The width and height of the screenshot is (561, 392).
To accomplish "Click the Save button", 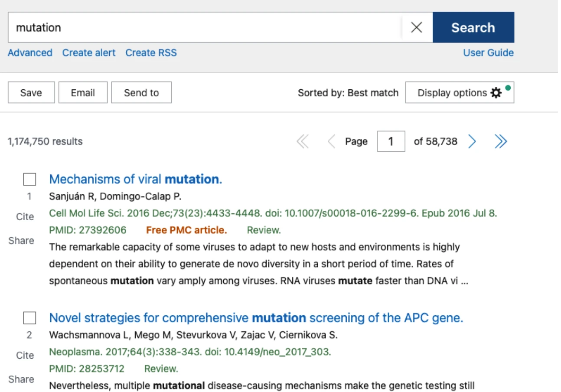I will point(31,93).
